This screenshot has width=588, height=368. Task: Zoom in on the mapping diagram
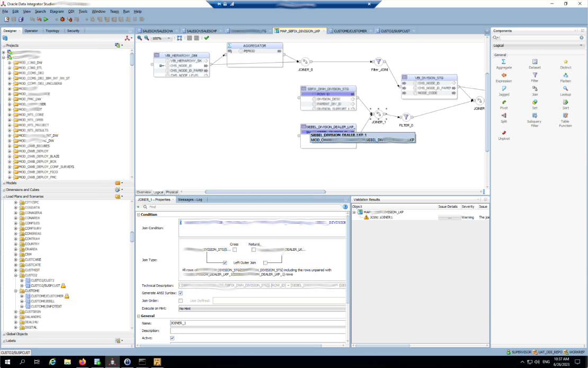139,38
